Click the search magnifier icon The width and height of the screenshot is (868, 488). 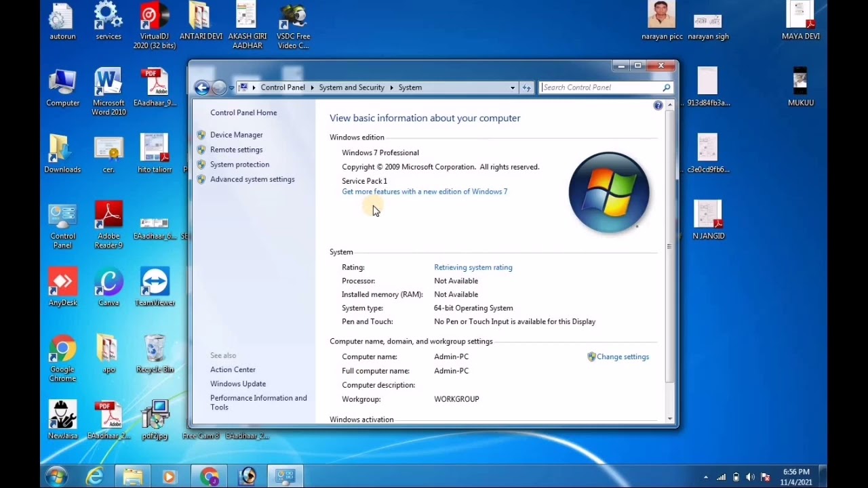[x=667, y=87]
